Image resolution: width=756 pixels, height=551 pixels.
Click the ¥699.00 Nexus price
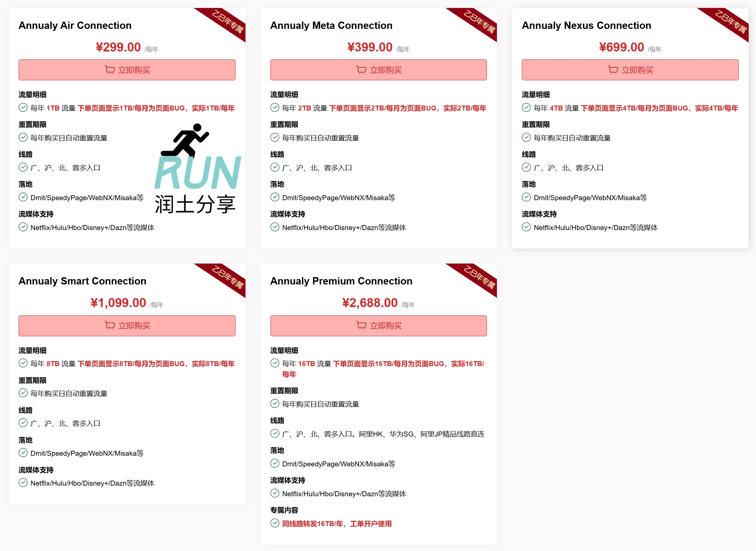621,47
